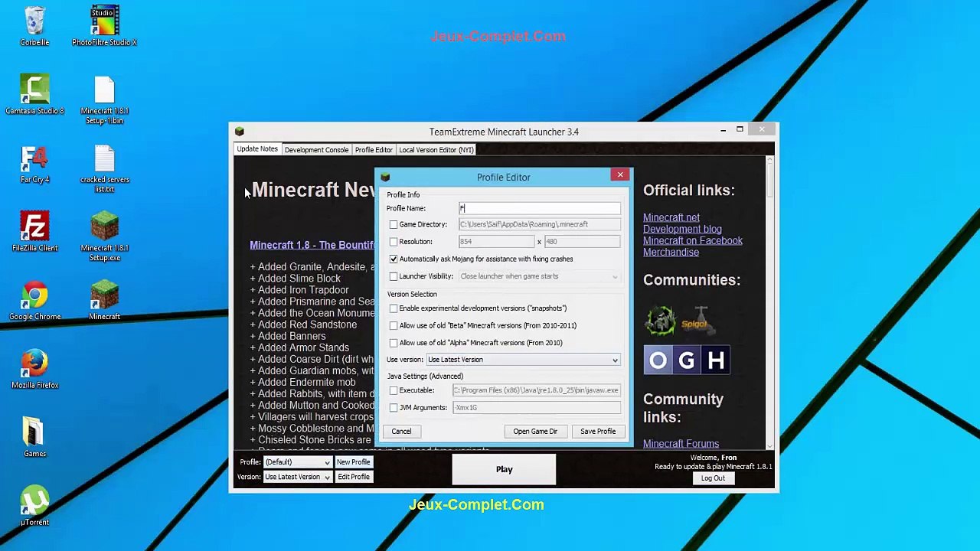Close the Profile Editor dialog

coord(620,175)
